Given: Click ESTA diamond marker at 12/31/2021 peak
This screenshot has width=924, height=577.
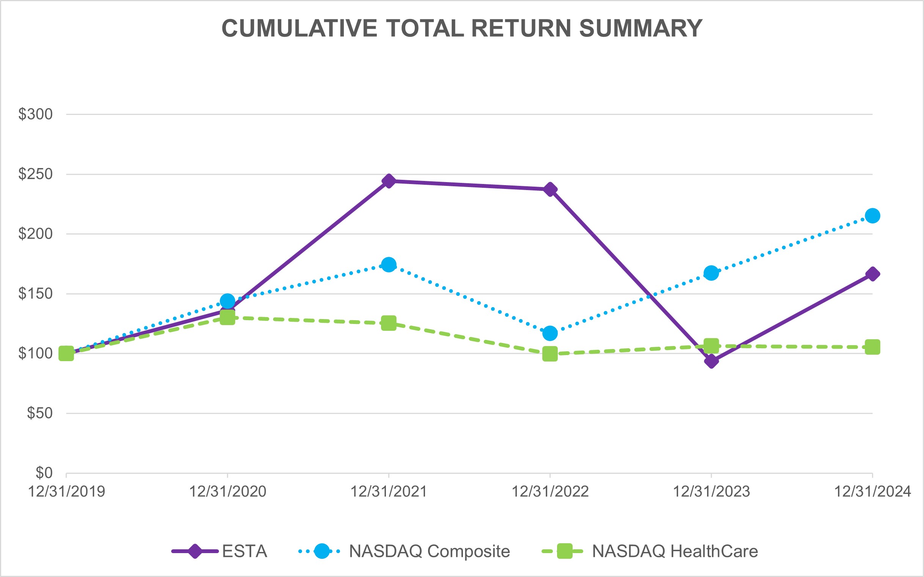Looking at the screenshot, I should [389, 181].
